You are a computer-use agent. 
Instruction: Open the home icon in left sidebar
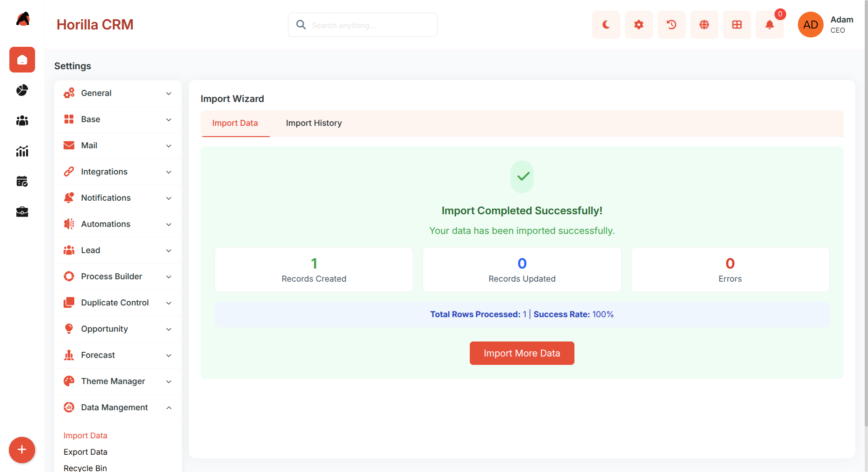point(22,60)
